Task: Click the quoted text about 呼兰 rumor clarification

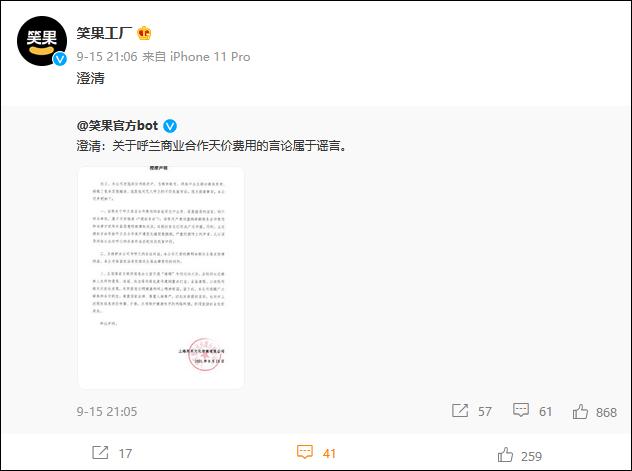Action: click(212, 146)
